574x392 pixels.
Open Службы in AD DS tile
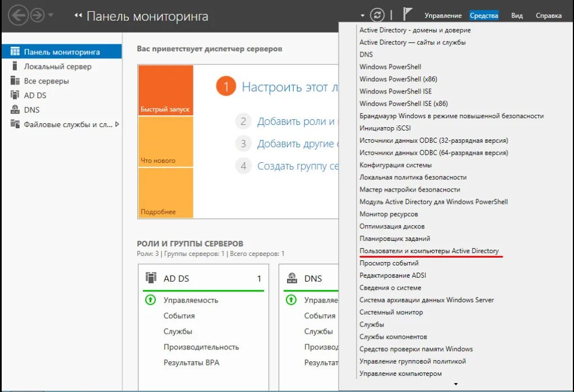[x=178, y=332]
